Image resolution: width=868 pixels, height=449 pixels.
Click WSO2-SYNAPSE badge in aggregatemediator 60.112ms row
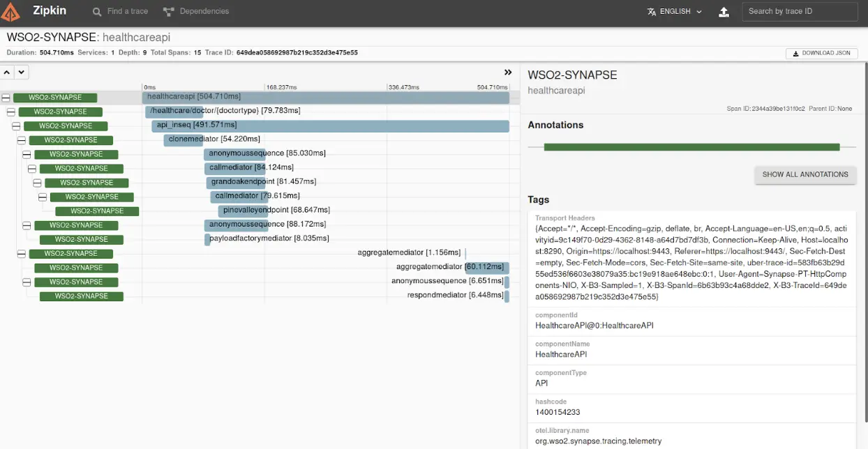[x=76, y=268]
